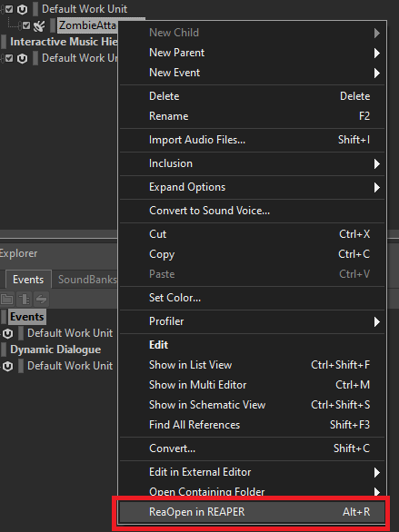Click the Explorer panel title

(x=19, y=253)
